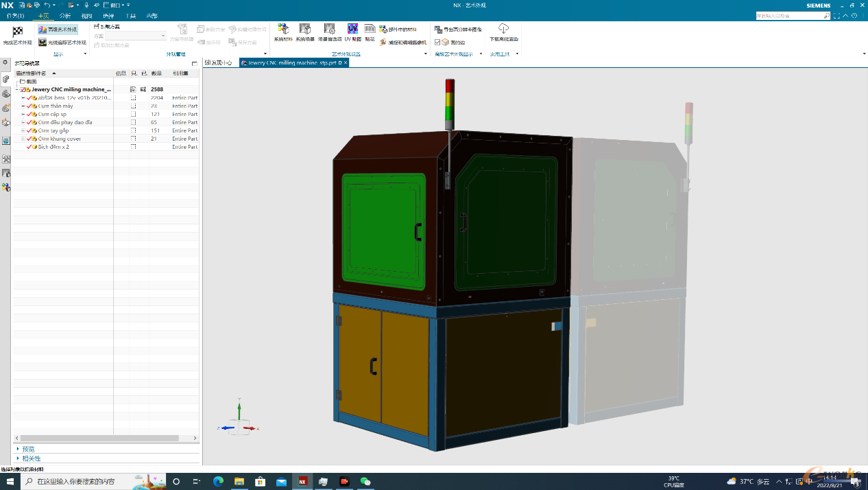Open the Part Navigator sidebar icon
The width and height of the screenshot is (868, 490).
pyautogui.click(x=5, y=93)
